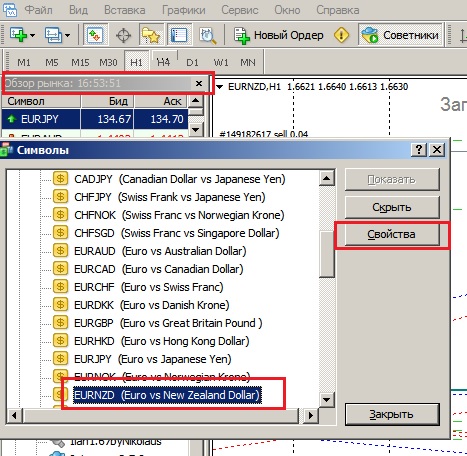Toggle the Market Watch window icon
467x456 pixels.
[95, 35]
